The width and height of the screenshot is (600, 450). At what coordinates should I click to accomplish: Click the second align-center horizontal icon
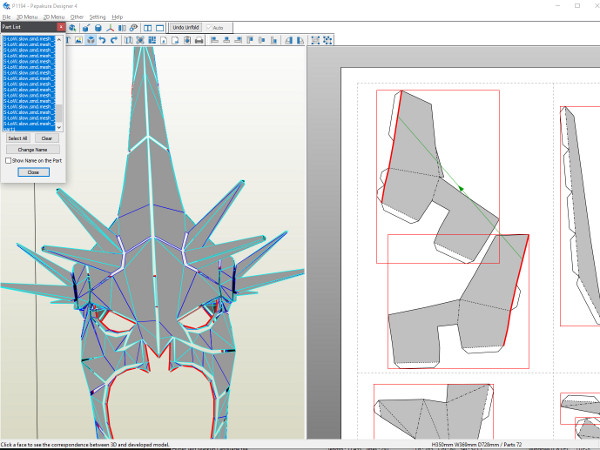227,40
